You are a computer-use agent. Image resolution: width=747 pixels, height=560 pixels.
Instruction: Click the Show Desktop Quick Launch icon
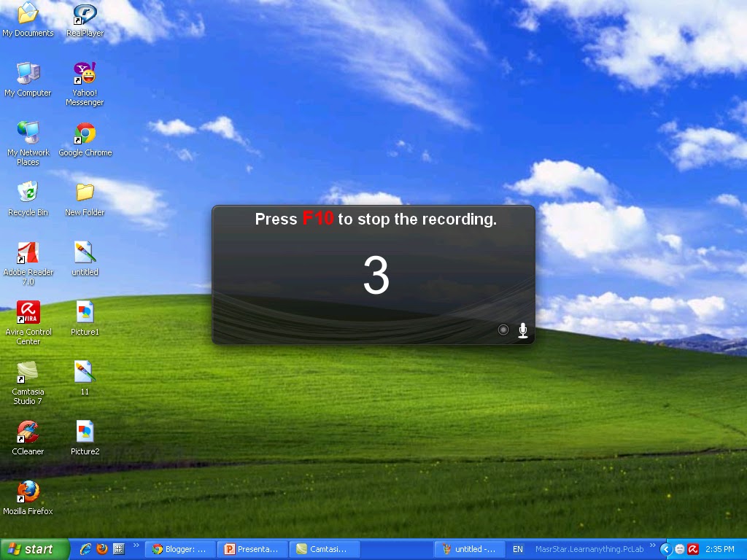coord(118,549)
